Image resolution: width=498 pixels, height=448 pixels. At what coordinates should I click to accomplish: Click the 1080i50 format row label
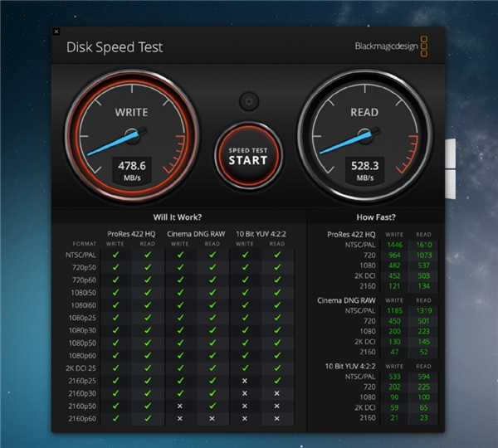click(x=83, y=293)
